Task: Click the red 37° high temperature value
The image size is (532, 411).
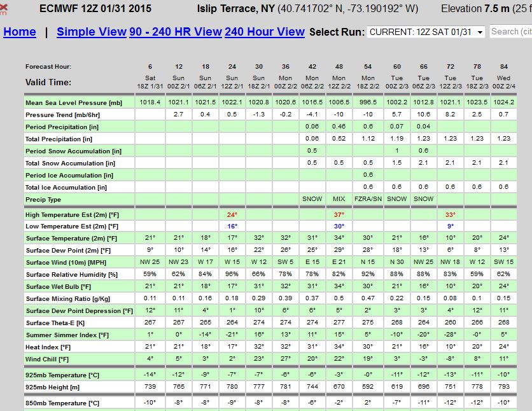Action: (x=339, y=214)
